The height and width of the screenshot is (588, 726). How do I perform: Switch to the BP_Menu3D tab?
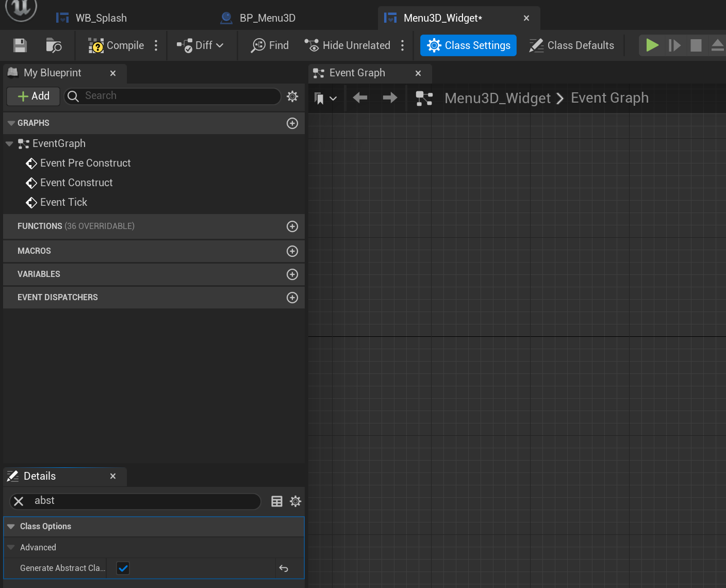click(x=267, y=18)
